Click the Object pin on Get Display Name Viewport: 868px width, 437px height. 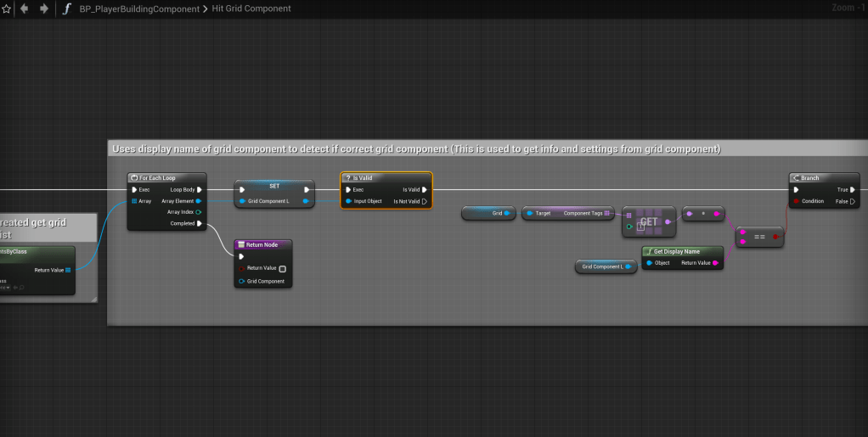pos(650,263)
